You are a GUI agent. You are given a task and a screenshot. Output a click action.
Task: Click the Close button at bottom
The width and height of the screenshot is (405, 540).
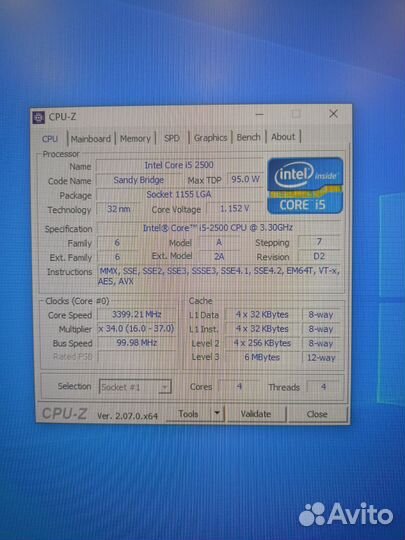pyautogui.click(x=317, y=414)
